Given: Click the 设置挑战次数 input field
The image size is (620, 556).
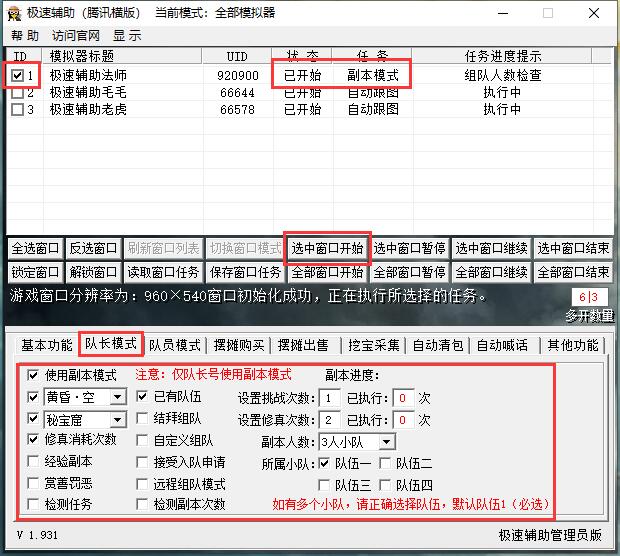Looking at the screenshot, I should tap(329, 398).
